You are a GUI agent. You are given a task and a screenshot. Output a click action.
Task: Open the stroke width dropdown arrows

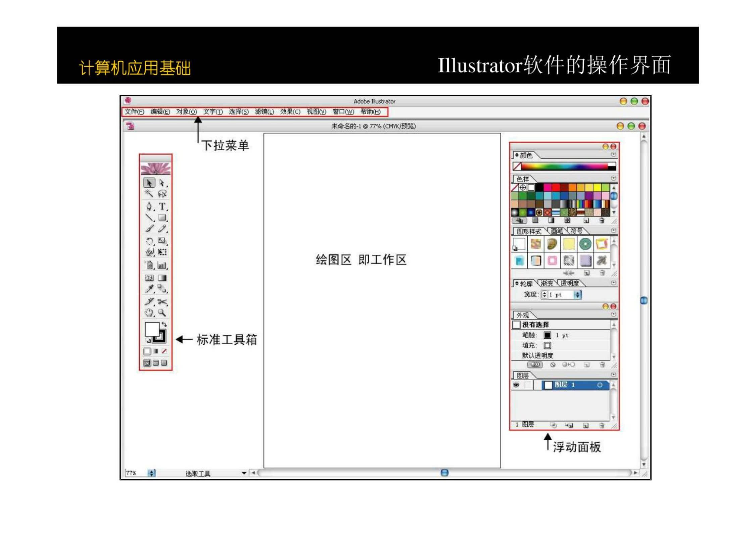577,294
